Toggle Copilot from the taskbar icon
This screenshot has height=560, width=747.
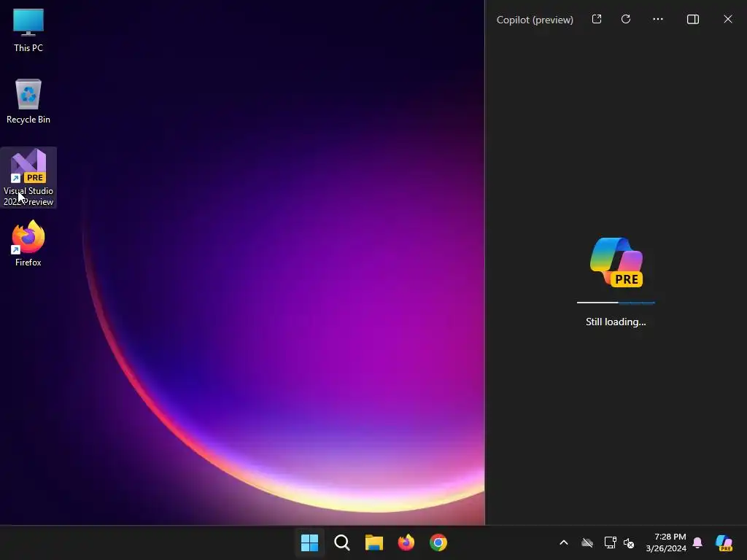click(x=724, y=542)
